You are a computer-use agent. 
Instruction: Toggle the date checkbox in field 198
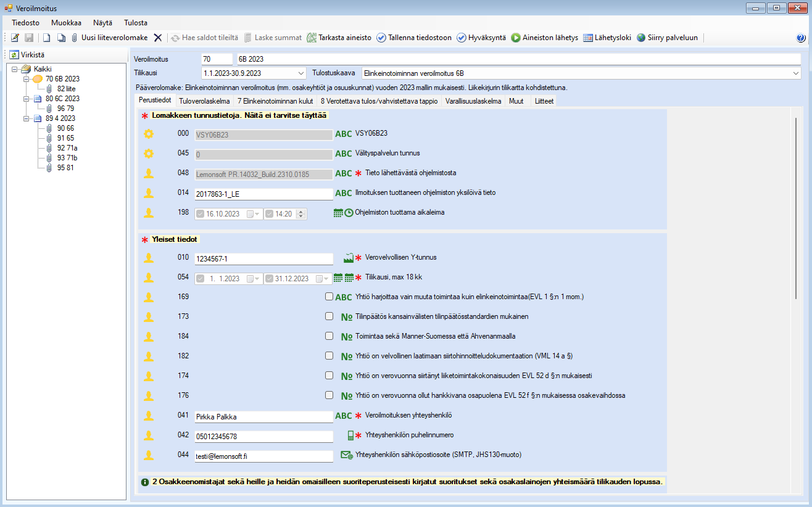(201, 213)
